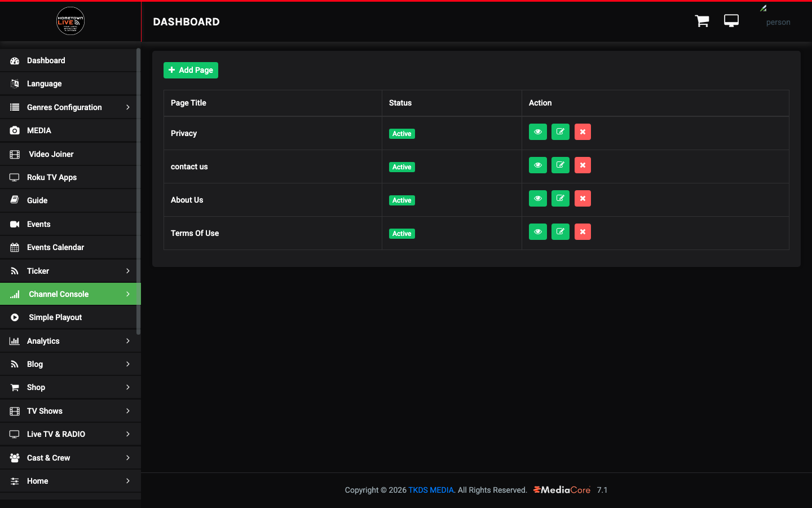
Task: Toggle the Active status badge for Terms Of Use
Action: tap(402, 234)
